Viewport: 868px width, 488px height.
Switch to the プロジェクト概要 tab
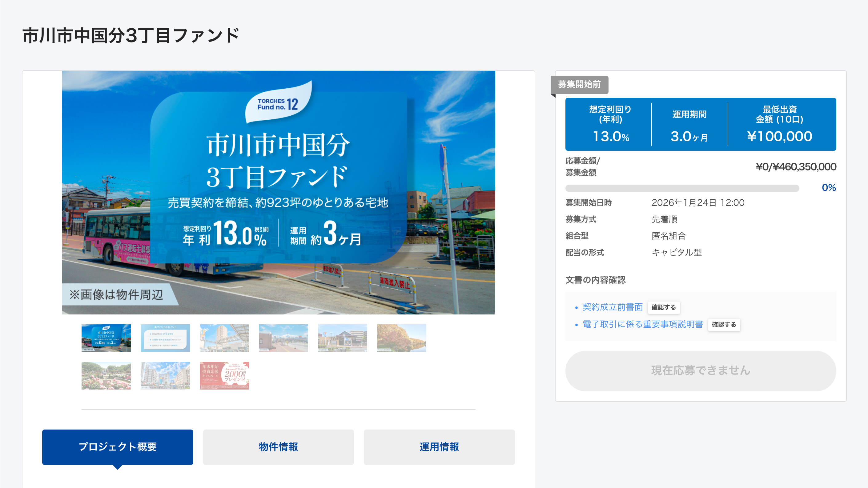pos(118,447)
